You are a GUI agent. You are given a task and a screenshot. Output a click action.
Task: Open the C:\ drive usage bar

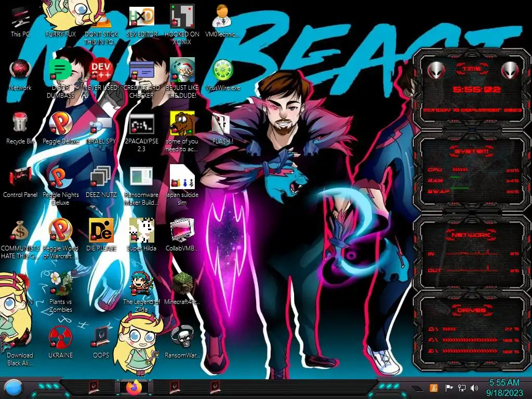click(449, 329)
